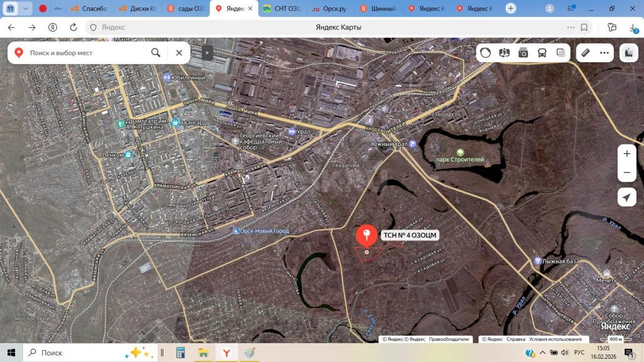Select the ruler distance tool
Viewport: 644px width, 362px height.
(585, 53)
